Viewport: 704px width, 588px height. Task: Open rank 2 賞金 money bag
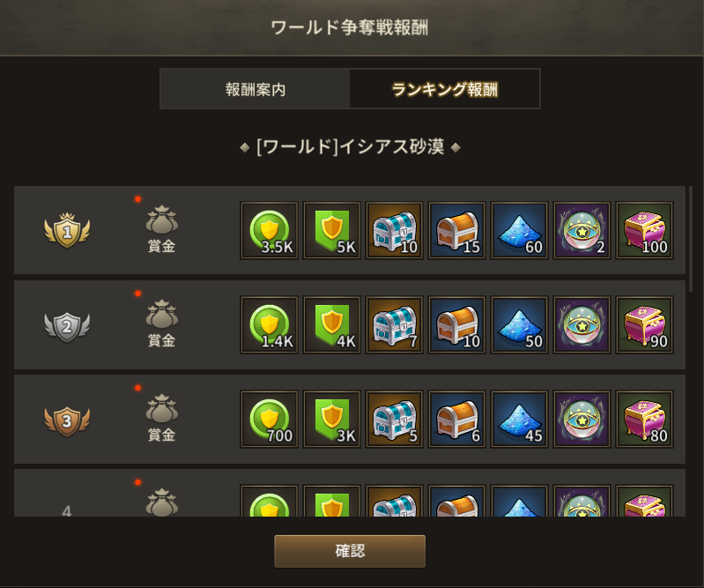pyautogui.click(x=161, y=324)
